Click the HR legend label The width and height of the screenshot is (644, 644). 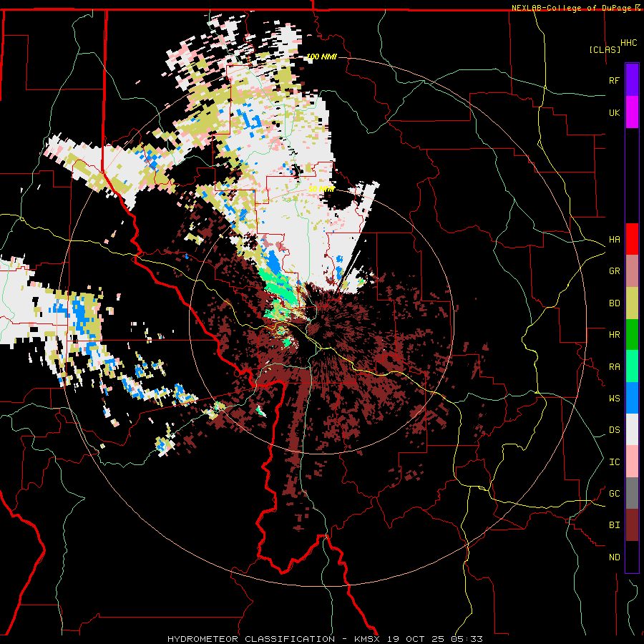pyautogui.click(x=614, y=335)
